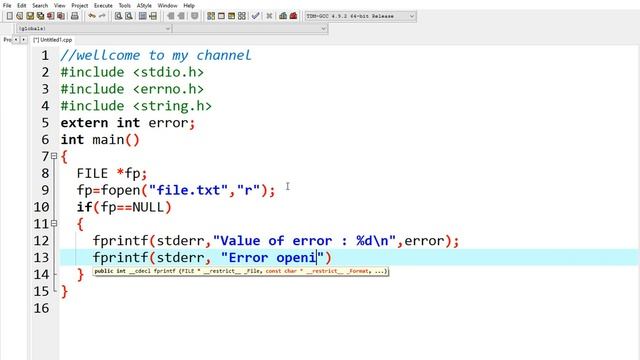Image resolution: width=640 pixels, height=360 pixels.
Task: Click the fopen("file.txt","r") statement
Action: (176, 190)
